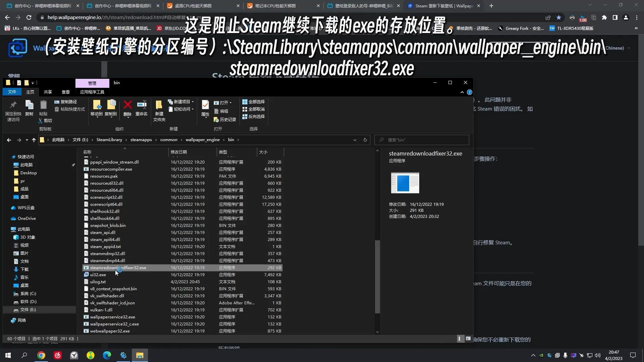Click Copy path (复制路径)
This screenshot has width=644, height=362.
coord(66,102)
